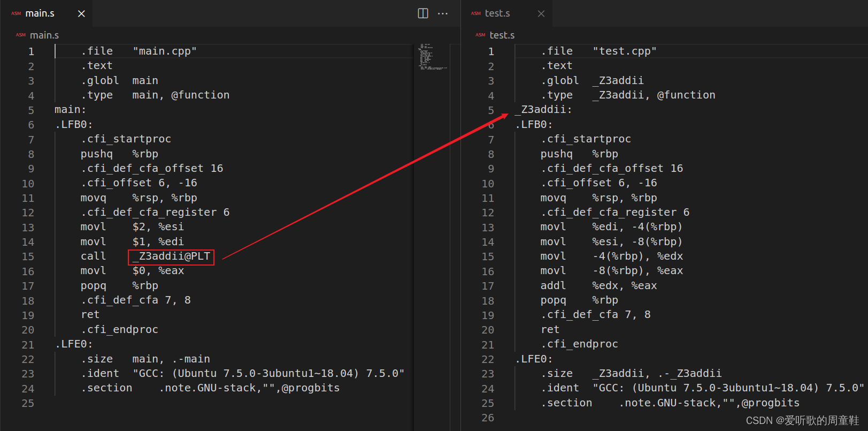Click test.s breadcrumb label
868x431 pixels.
502,35
